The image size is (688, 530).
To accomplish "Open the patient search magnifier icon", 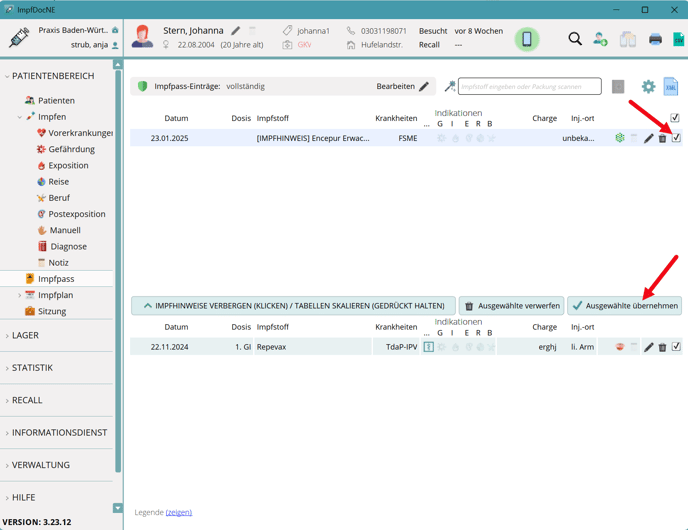I will point(575,39).
